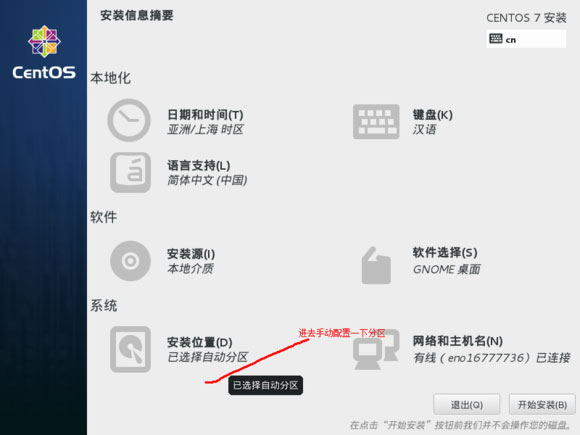Open the 安装源(I) settings
Screen dimensions: 580x435
click(x=191, y=254)
